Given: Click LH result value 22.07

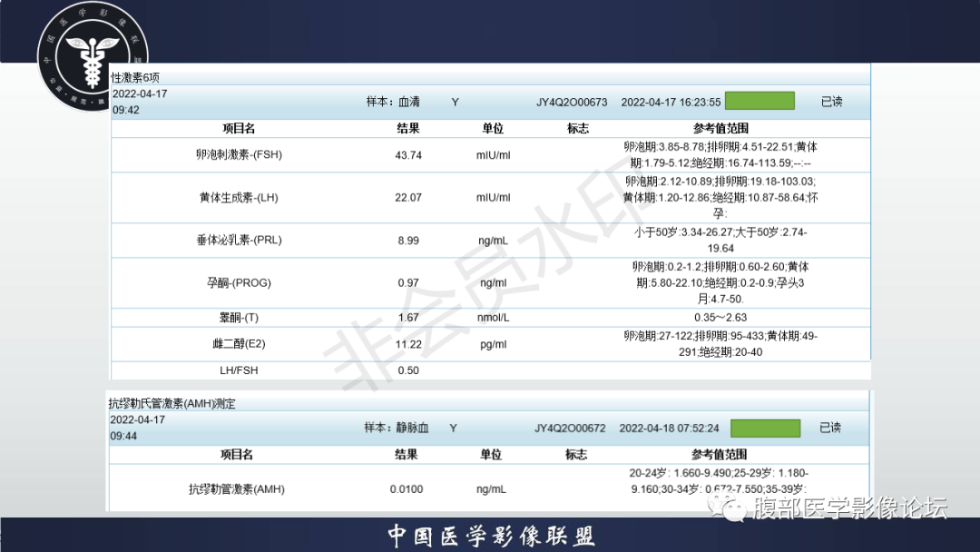Looking at the screenshot, I should (408, 198).
